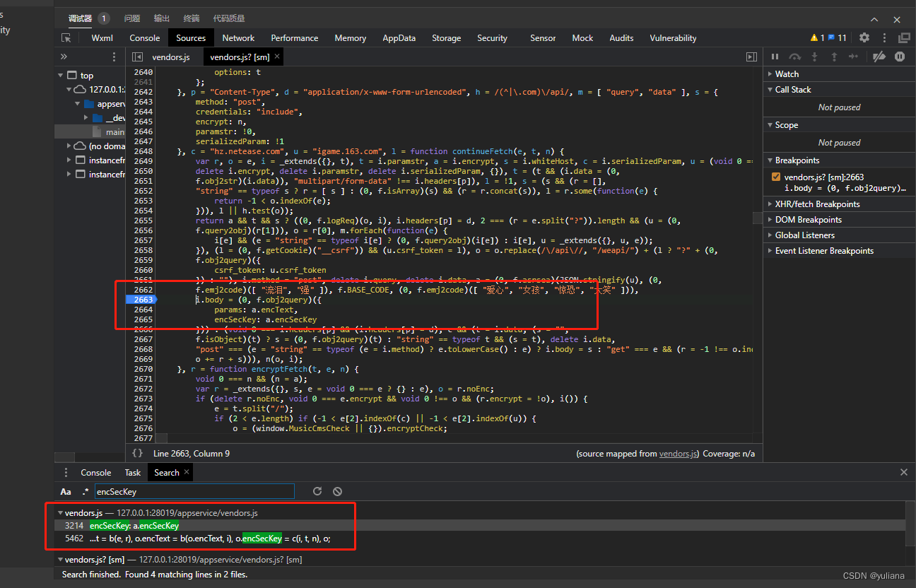Toggle regular expression search option
The width and height of the screenshot is (916, 588).
(86, 491)
